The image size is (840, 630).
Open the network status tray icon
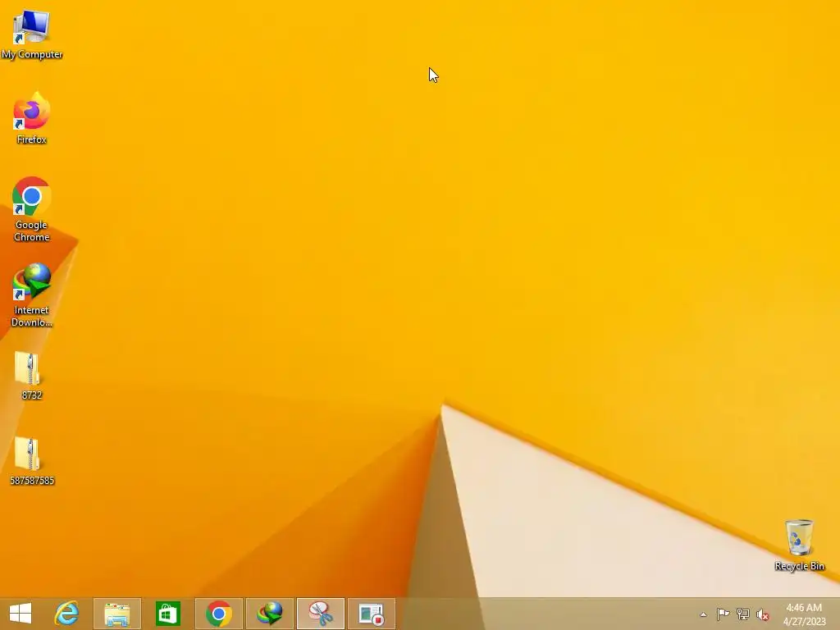(743, 614)
